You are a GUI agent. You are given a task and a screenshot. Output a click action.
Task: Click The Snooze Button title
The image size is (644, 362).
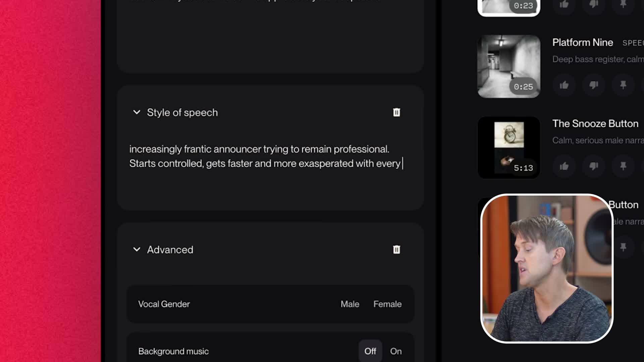point(595,124)
